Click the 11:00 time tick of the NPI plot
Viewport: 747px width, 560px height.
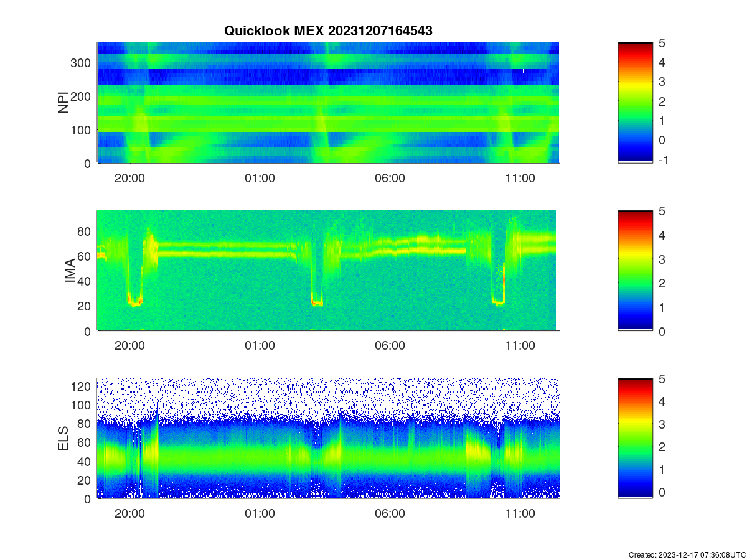[x=520, y=178]
